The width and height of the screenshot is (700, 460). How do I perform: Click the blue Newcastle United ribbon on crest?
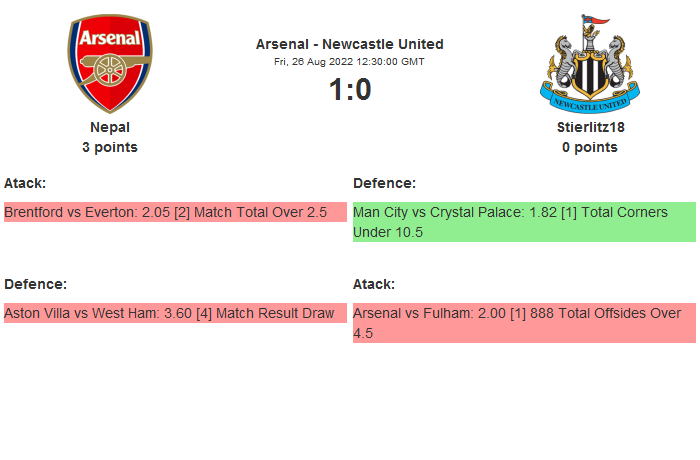click(590, 102)
